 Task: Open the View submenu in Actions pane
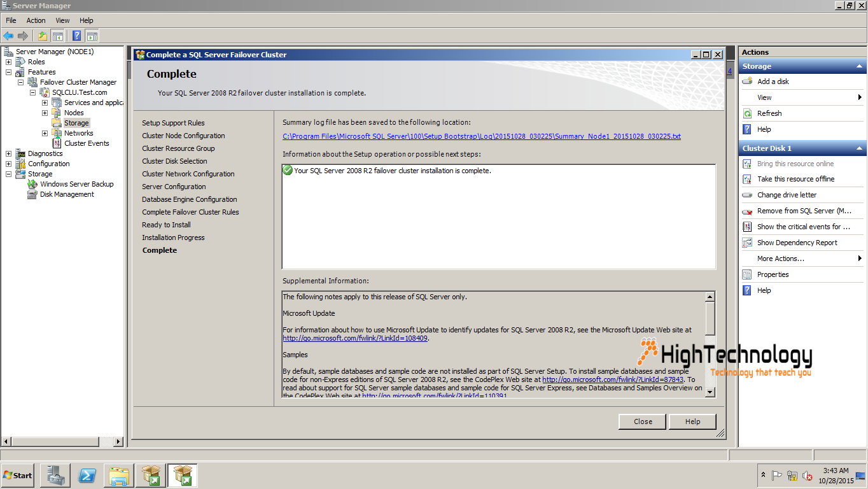[802, 97]
